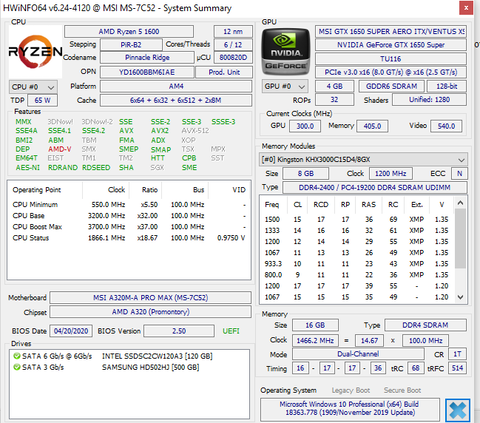480x423 pixels.
Task: Click the MSI A320M-A PRO MAX motherboard field
Action: click(x=150, y=298)
